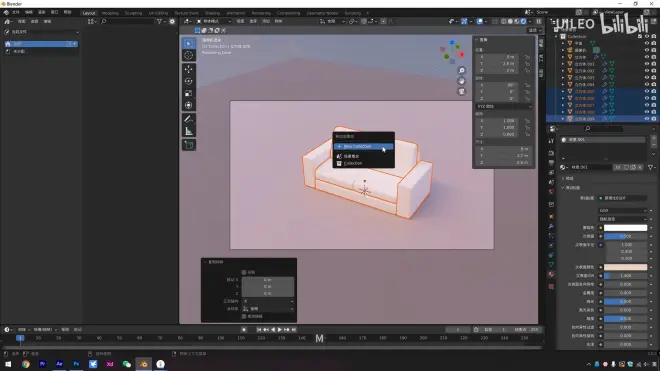Hide the Collection with its eye icon
This screenshot has height=371, width=660.
(647, 37)
